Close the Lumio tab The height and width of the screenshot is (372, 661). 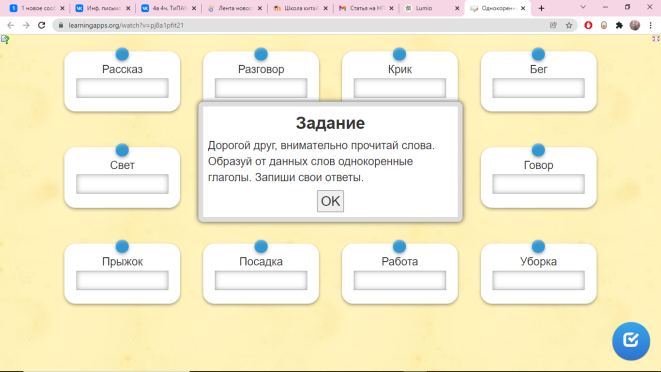coord(457,8)
